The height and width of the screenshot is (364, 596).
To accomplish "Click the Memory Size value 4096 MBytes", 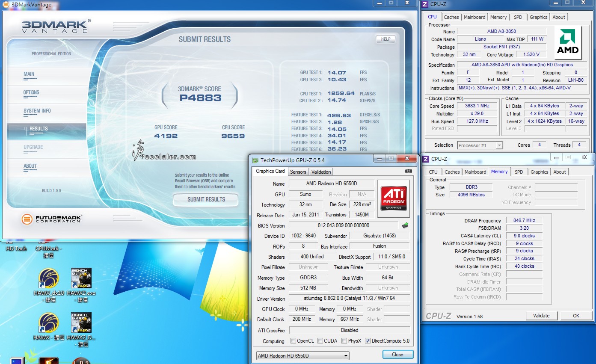I will [x=472, y=195].
